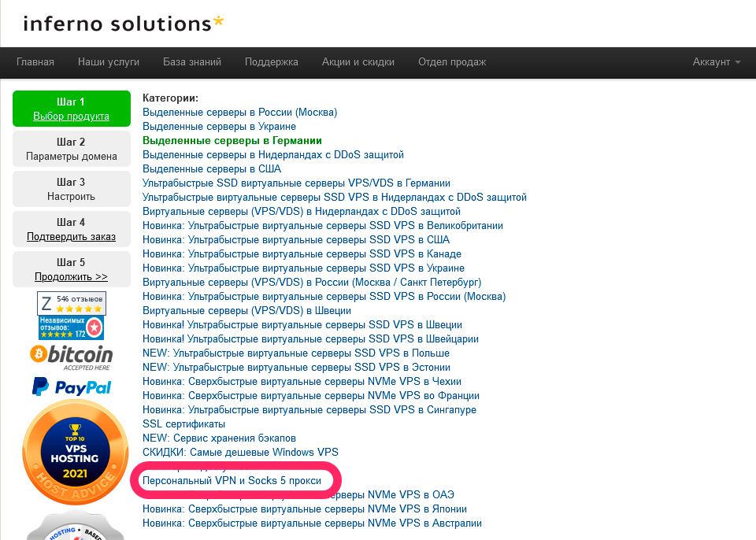Open Выделенные серверы в Украине category

220,126
